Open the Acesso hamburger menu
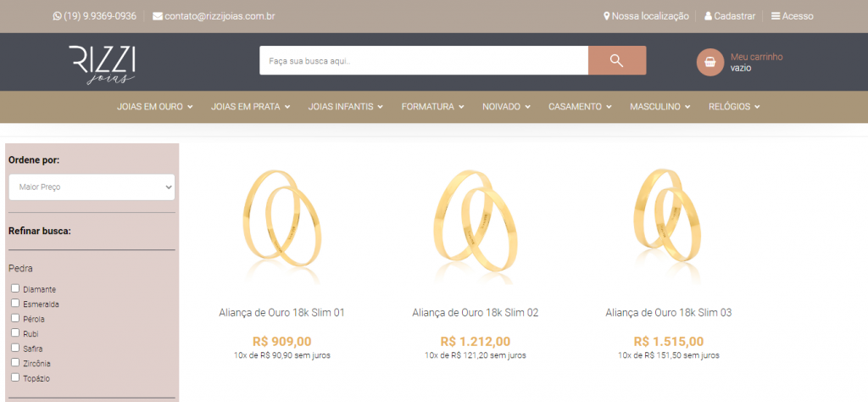The width and height of the screenshot is (868, 402). tap(776, 16)
